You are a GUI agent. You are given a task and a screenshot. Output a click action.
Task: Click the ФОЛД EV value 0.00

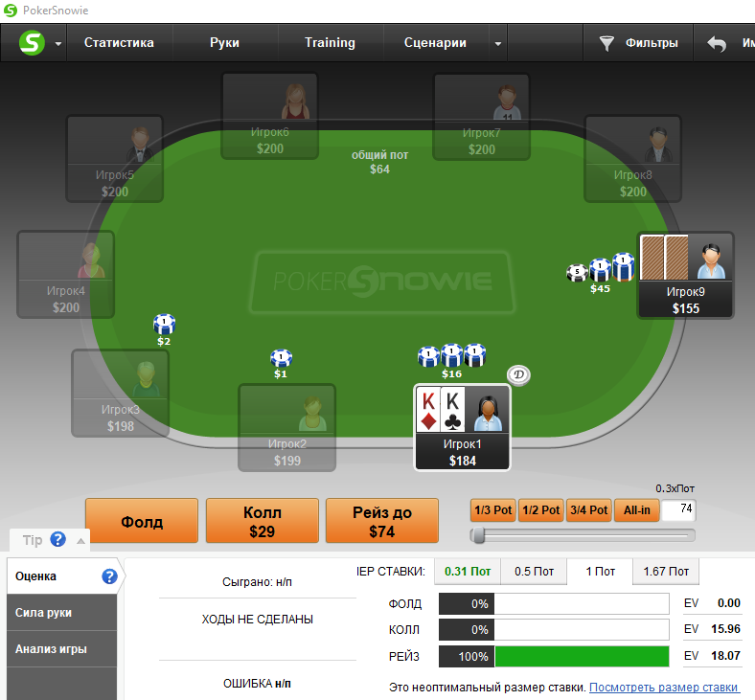(728, 603)
